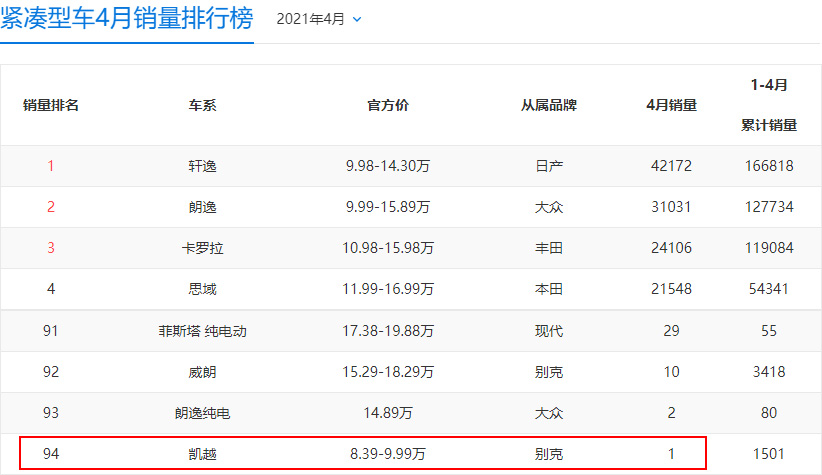Click the 车系 column header
Image resolution: width=822 pixels, height=475 pixels.
pyautogui.click(x=202, y=105)
